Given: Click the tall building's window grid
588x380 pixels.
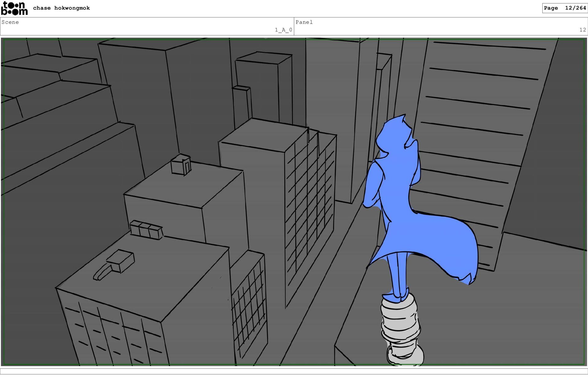Looking at the screenshot, I should pyautogui.click(x=309, y=211).
